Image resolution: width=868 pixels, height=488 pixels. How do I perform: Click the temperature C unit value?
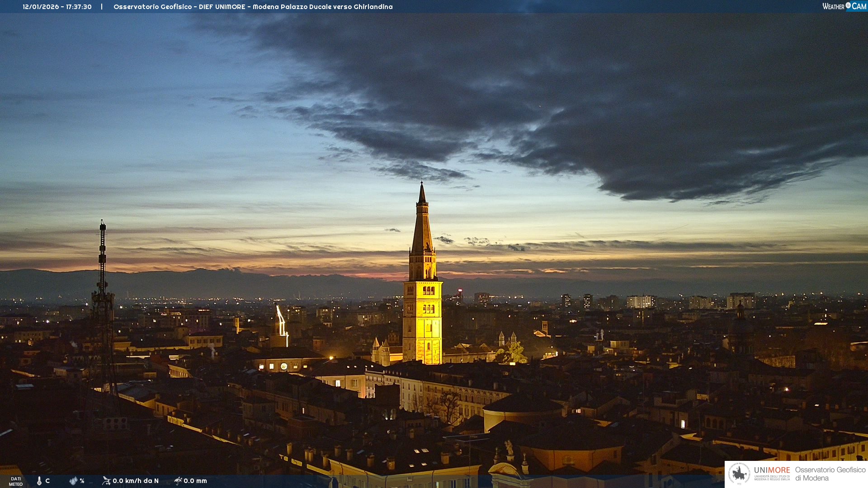tap(47, 481)
